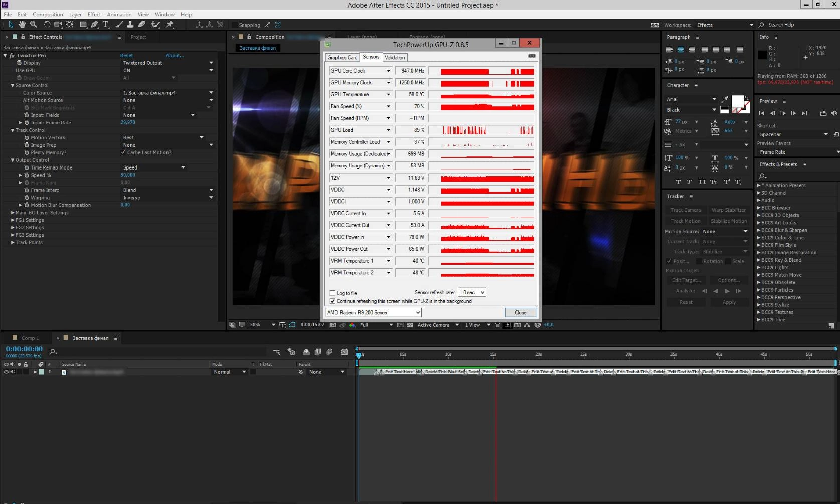Image resolution: width=840 pixels, height=504 pixels.
Task: Select the Selection arrow tool
Action: 11,24
